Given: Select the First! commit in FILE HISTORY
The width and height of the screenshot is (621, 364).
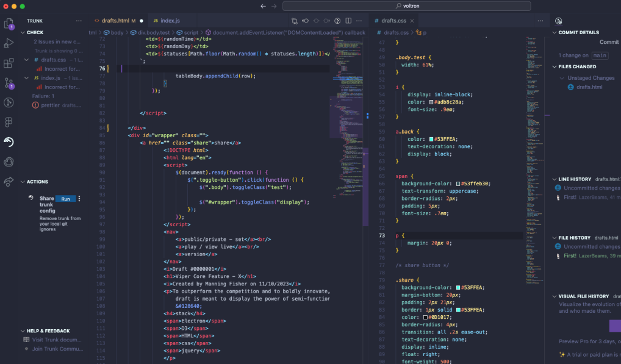Looking at the screenshot, I should coord(570,255).
